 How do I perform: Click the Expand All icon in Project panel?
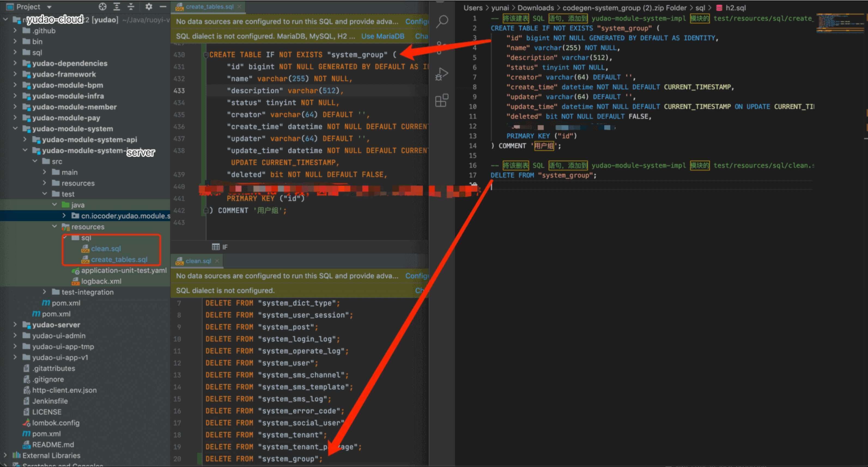point(117,6)
